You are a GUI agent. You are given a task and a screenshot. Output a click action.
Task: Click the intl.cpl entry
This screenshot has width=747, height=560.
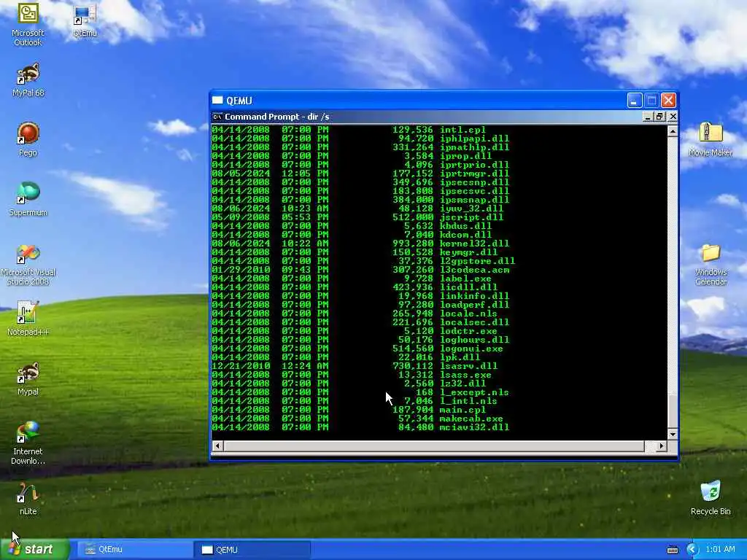[x=462, y=130]
